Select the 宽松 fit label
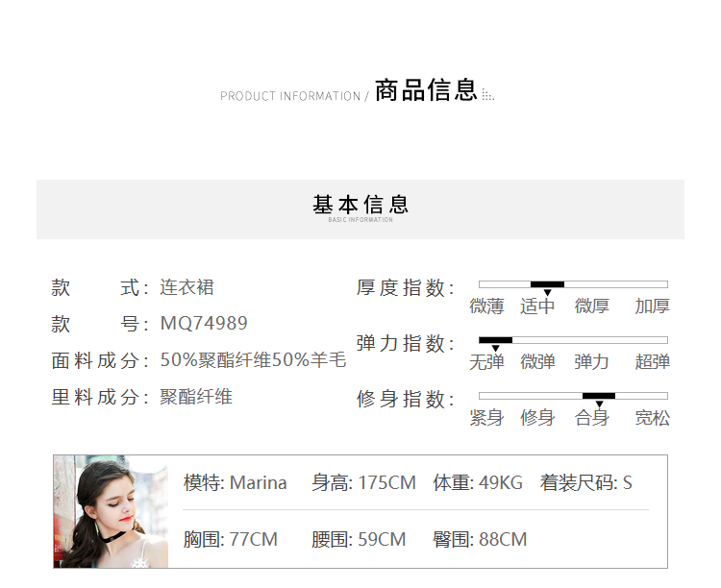Viewport: 721px width, 588px height. tap(652, 418)
